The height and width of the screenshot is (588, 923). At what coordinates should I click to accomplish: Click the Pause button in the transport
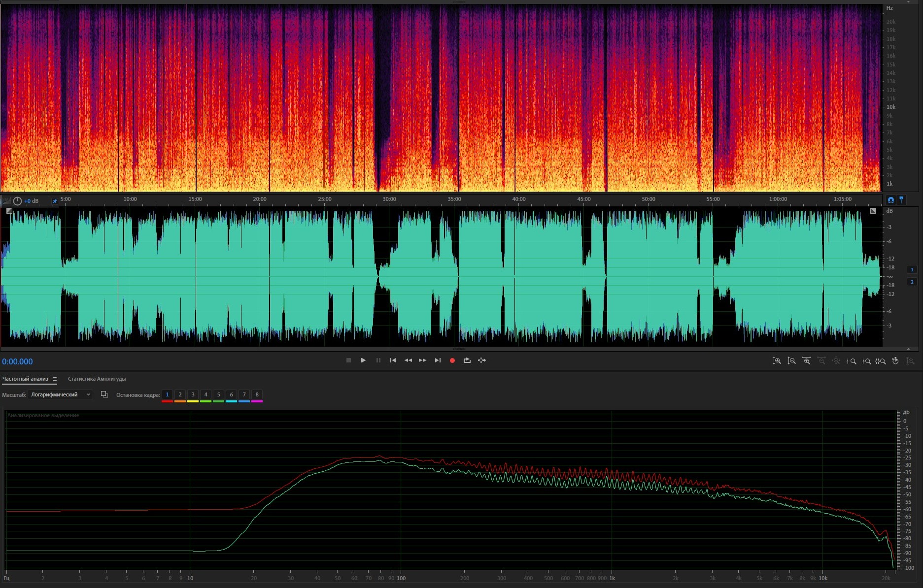378,360
